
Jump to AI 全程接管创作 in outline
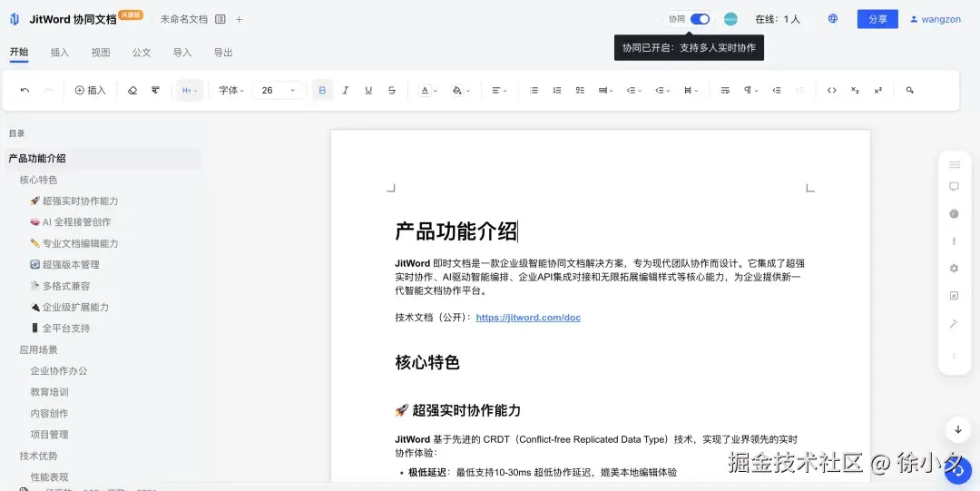(x=71, y=222)
